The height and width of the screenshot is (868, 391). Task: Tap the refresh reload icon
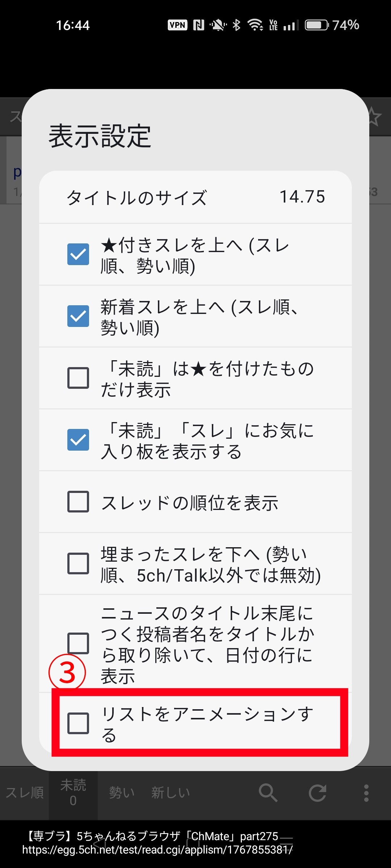point(318,793)
